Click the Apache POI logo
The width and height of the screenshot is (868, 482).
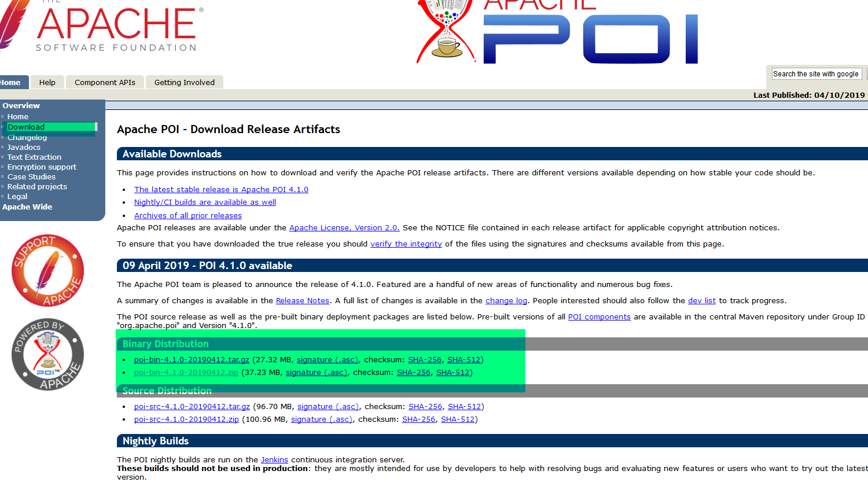pos(556,32)
